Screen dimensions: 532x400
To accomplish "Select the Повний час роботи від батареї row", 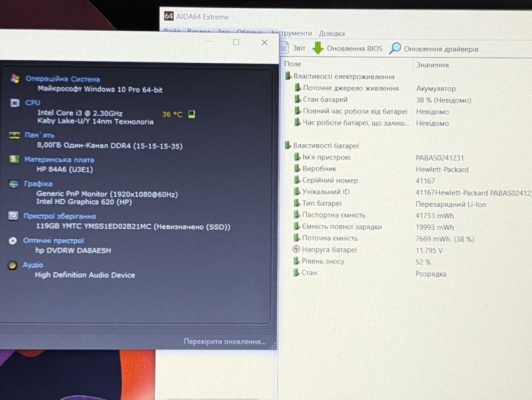I will tap(371, 111).
